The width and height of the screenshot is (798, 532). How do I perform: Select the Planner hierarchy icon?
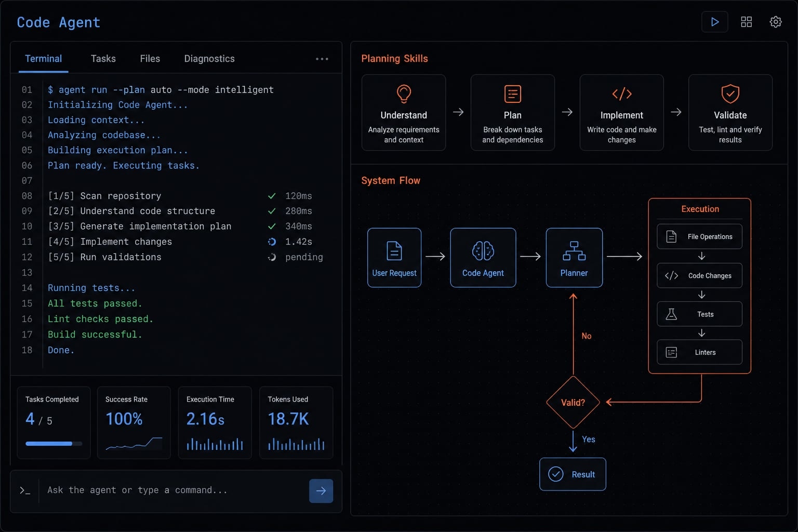(x=574, y=251)
